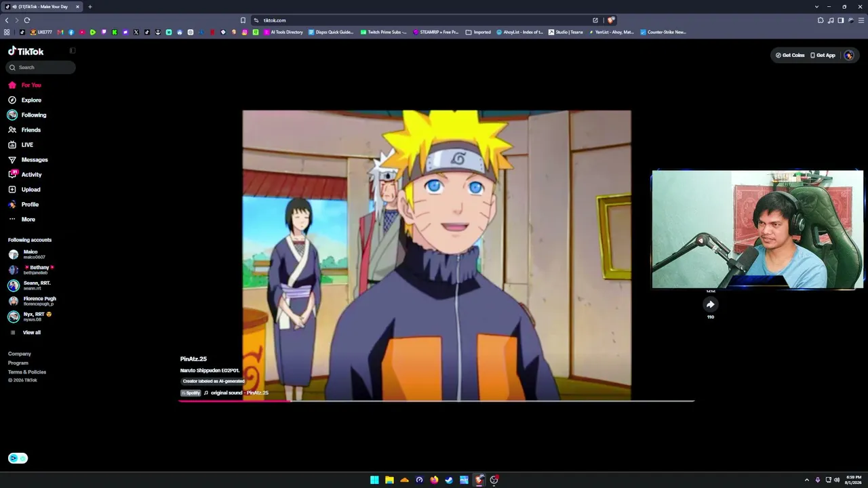Click the TikTok logo
The width and height of the screenshot is (868, 488).
click(26, 51)
